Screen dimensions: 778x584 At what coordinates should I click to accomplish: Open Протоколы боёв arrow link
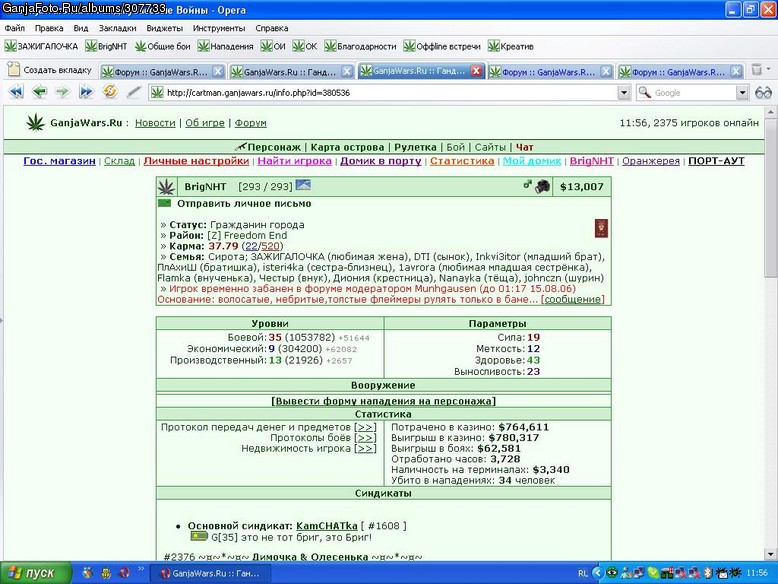click(365, 438)
